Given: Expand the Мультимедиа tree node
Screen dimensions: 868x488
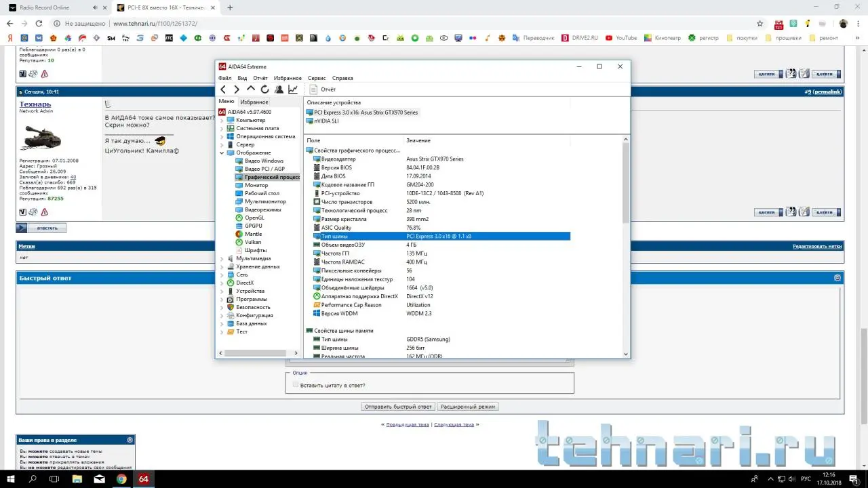Looking at the screenshot, I should click(222, 258).
